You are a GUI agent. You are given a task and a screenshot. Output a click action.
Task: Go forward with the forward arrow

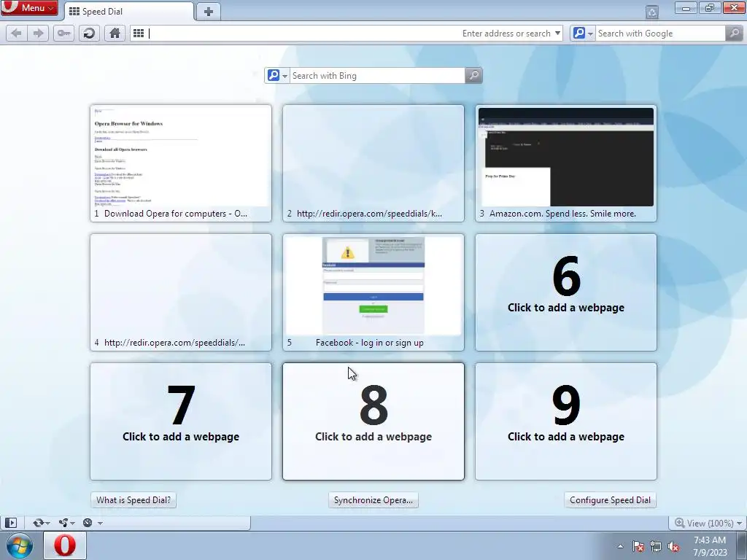(38, 34)
